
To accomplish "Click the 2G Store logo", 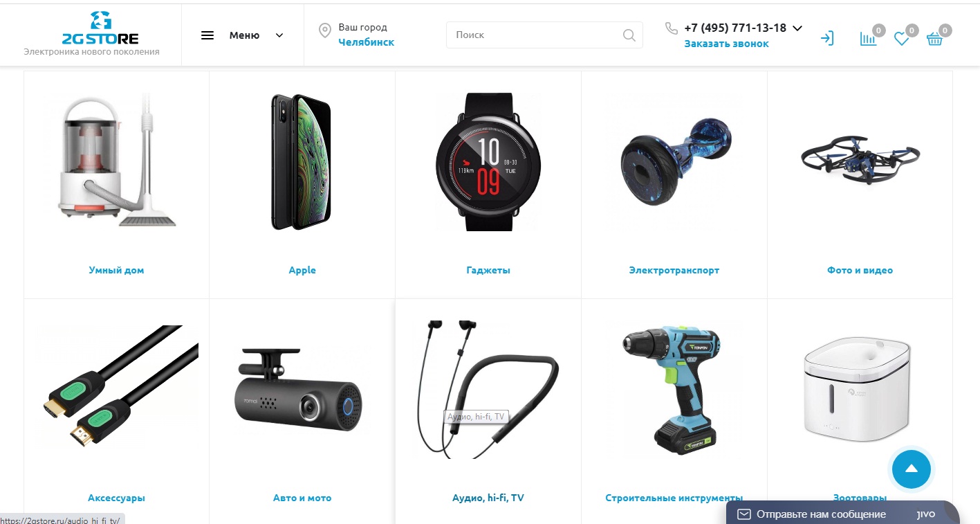I will (x=100, y=28).
